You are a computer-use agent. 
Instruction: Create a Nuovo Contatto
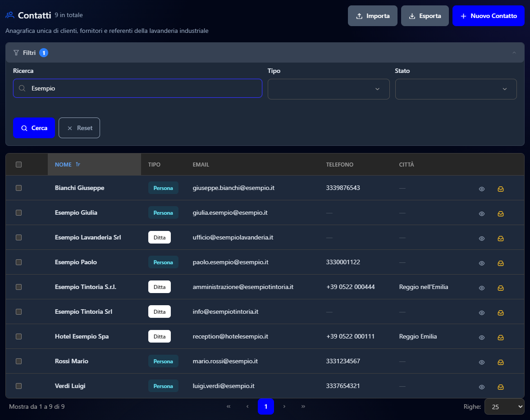click(x=489, y=16)
